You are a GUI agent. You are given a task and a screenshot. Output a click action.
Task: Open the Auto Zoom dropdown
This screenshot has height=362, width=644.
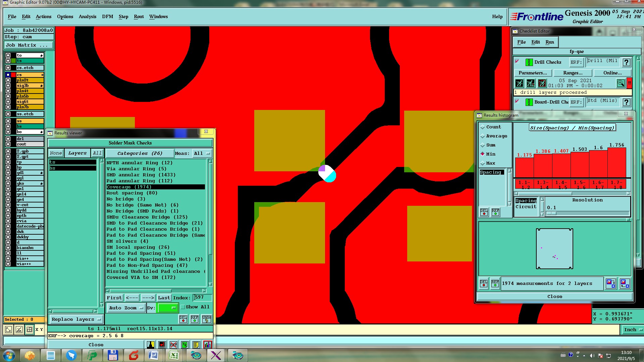pos(126,308)
